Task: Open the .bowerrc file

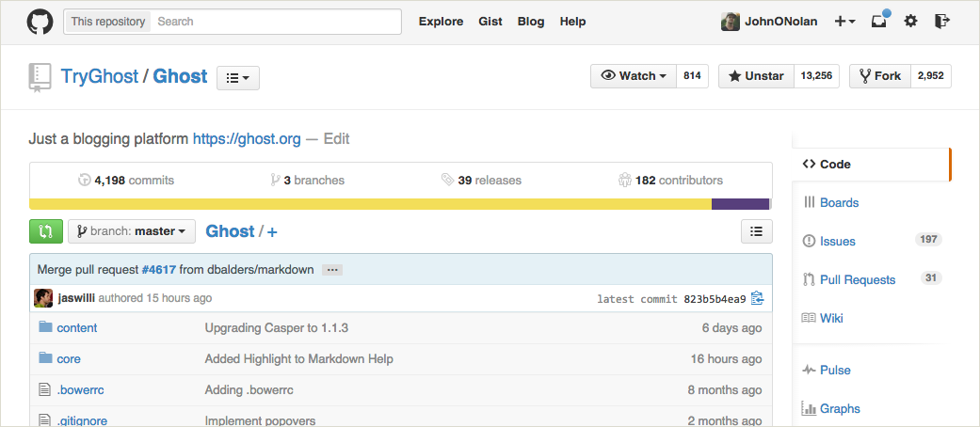Action: 80,390
